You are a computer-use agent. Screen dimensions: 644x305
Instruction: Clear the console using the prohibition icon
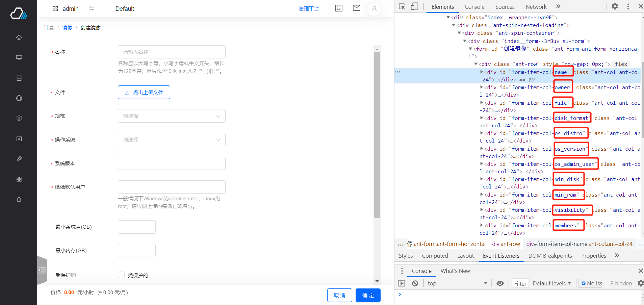point(415,283)
